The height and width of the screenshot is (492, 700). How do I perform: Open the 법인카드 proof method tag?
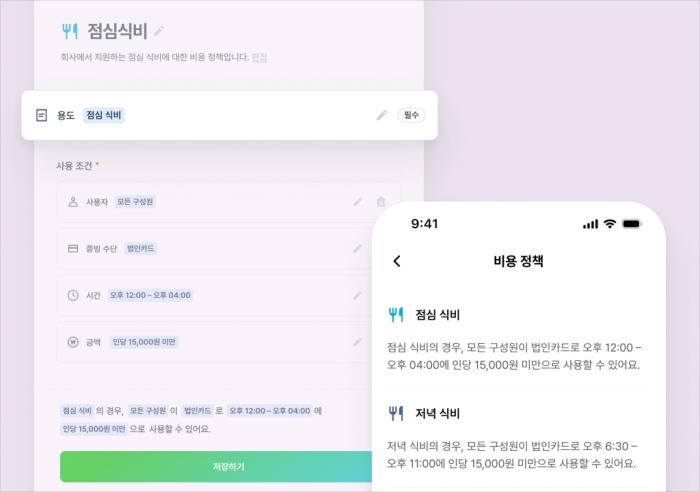tap(140, 248)
